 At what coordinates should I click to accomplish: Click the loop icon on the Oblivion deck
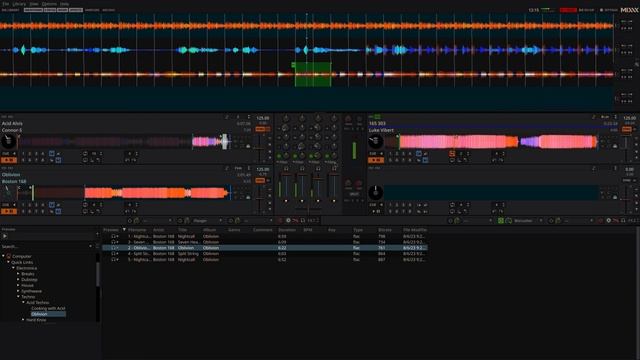click(85, 205)
